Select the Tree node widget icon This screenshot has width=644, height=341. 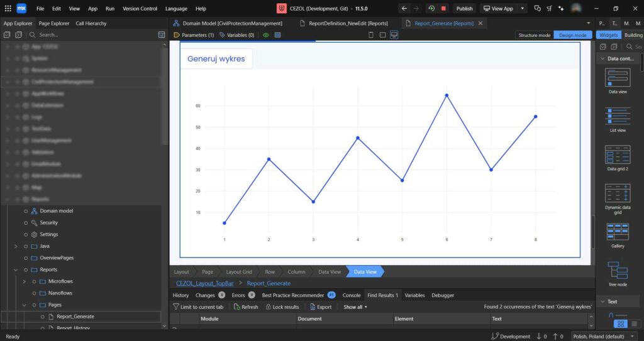click(x=617, y=270)
